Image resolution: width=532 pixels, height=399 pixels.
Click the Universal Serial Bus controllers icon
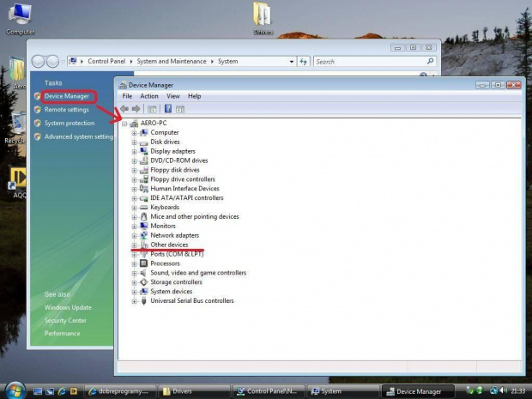[144, 300]
